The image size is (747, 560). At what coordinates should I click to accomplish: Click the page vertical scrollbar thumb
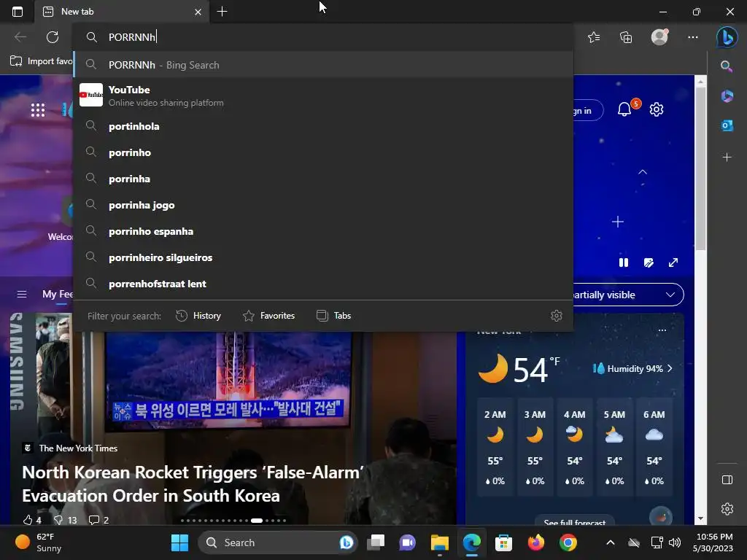[700, 168]
